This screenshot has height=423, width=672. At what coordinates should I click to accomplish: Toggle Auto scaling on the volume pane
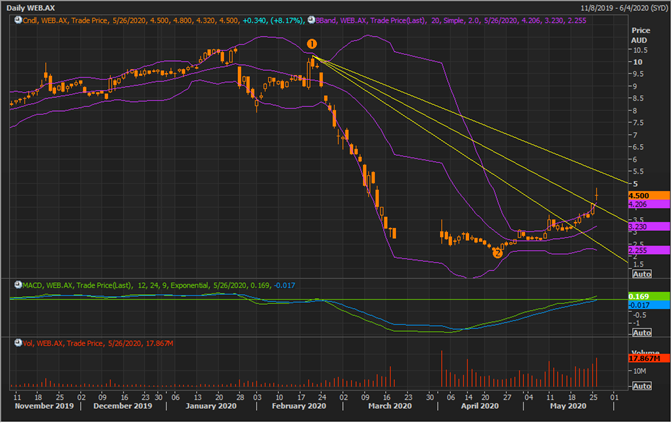click(642, 386)
